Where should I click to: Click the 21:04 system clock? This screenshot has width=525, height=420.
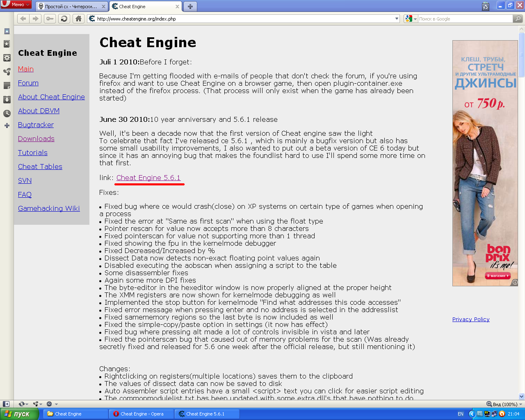pos(514,414)
